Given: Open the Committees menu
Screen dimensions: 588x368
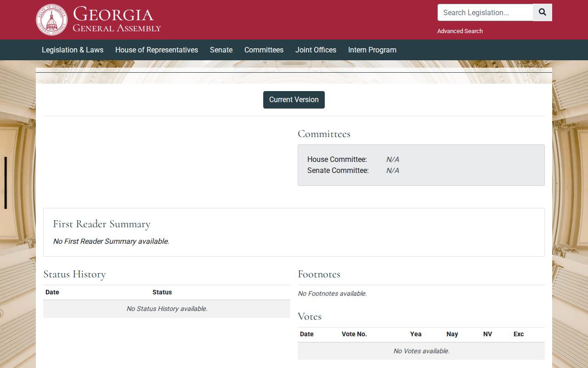Looking at the screenshot, I should click(264, 50).
